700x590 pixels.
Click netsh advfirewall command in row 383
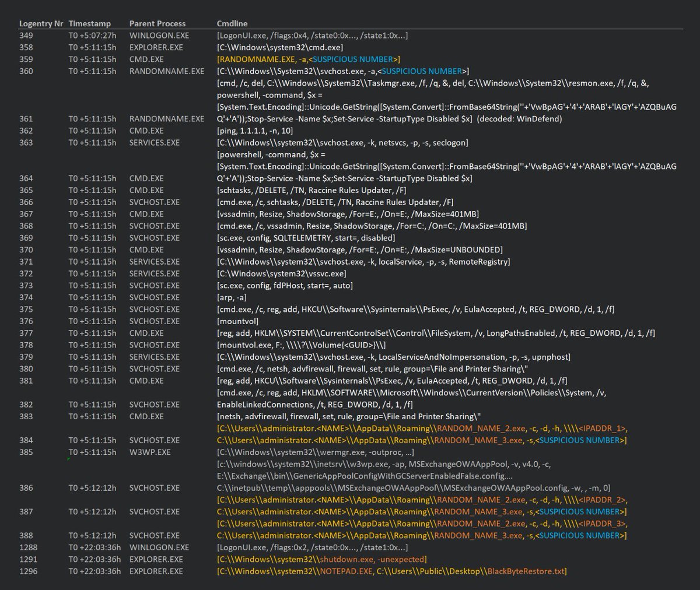[349, 417]
